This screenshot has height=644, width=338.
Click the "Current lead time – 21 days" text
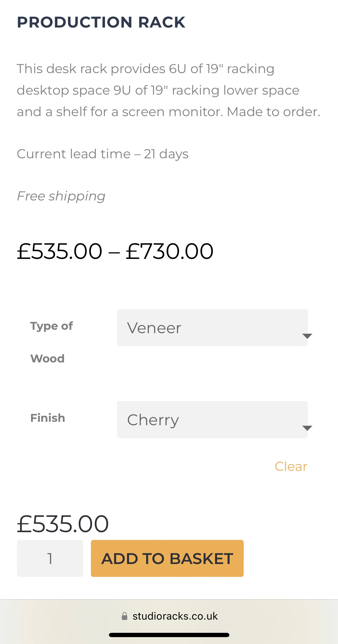tap(103, 154)
